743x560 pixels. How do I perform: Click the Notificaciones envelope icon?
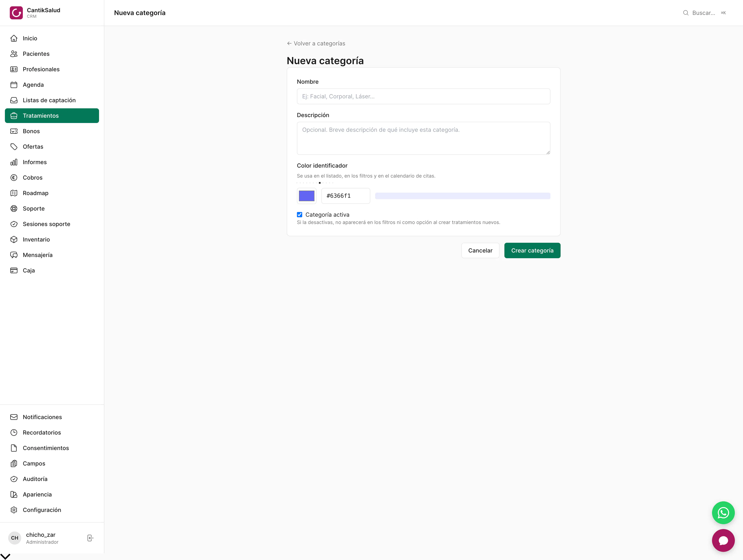coord(14,417)
